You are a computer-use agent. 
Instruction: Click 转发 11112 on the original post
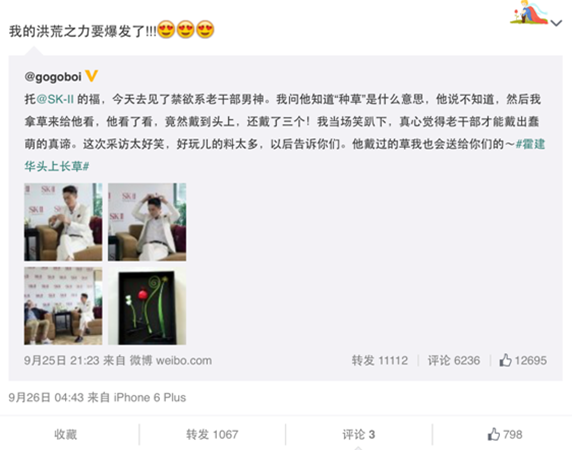[380, 360]
